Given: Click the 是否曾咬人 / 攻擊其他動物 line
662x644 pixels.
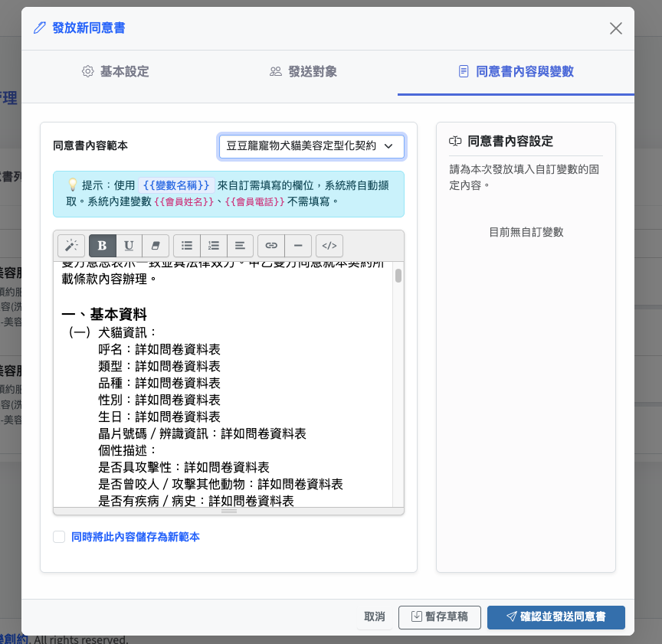Looking at the screenshot, I should [221, 484].
